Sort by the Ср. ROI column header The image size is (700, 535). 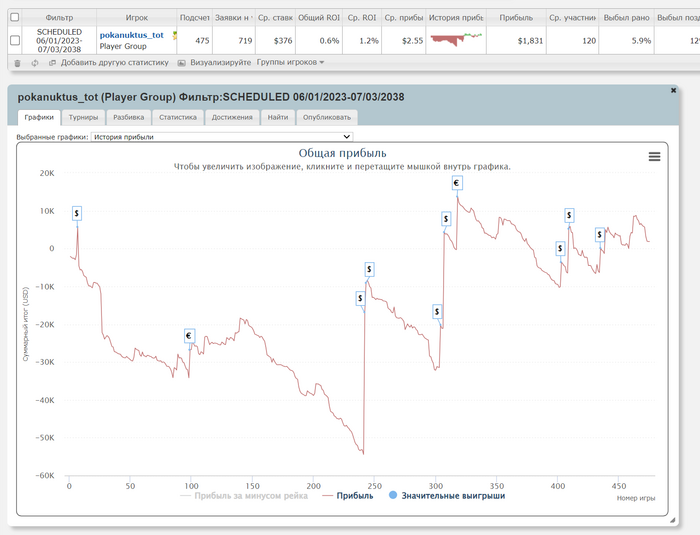point(362,17)
